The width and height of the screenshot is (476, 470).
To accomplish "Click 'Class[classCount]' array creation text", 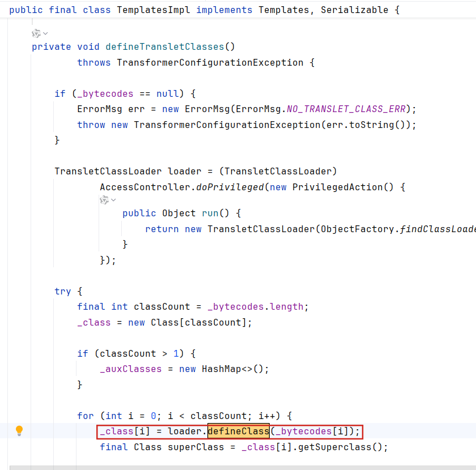I will coord(198,323).
